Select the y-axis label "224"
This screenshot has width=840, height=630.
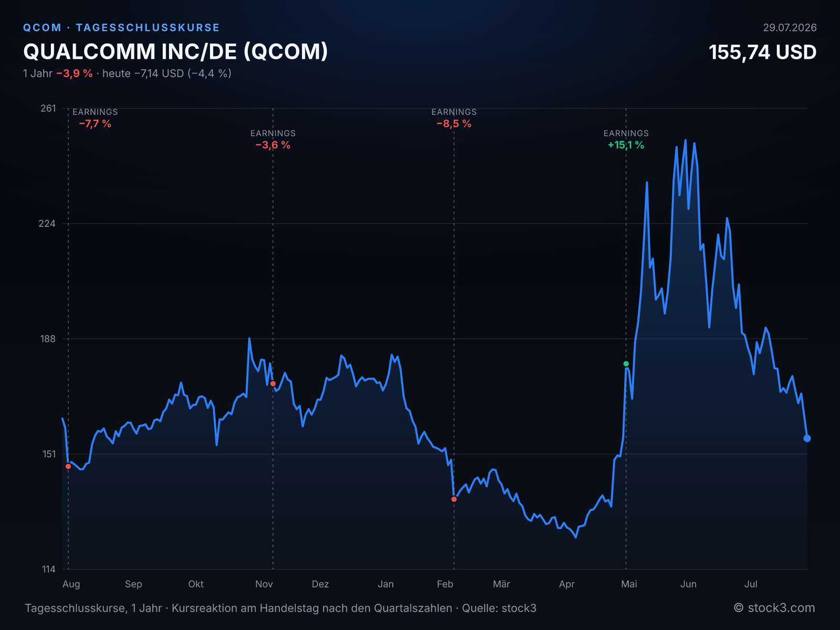tap(48, 224)
